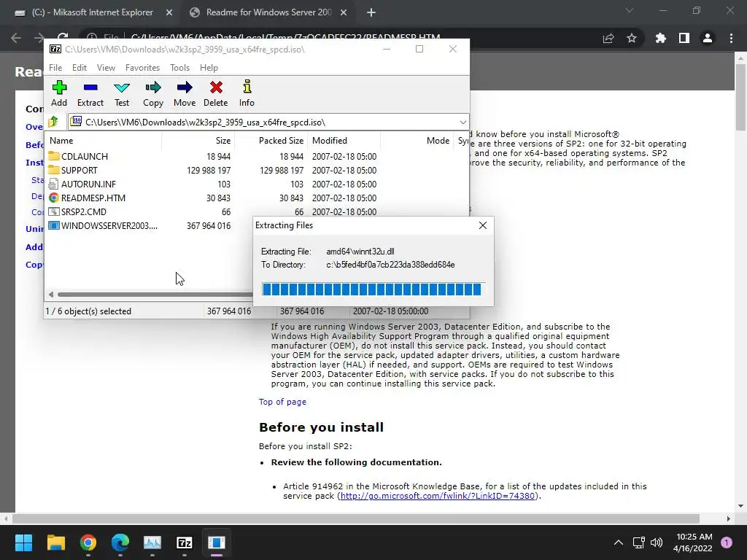Open the installer window taskbar icon
Image resolution: width=747 pixels, height=560 pixels.
click(x=216, y=542)
